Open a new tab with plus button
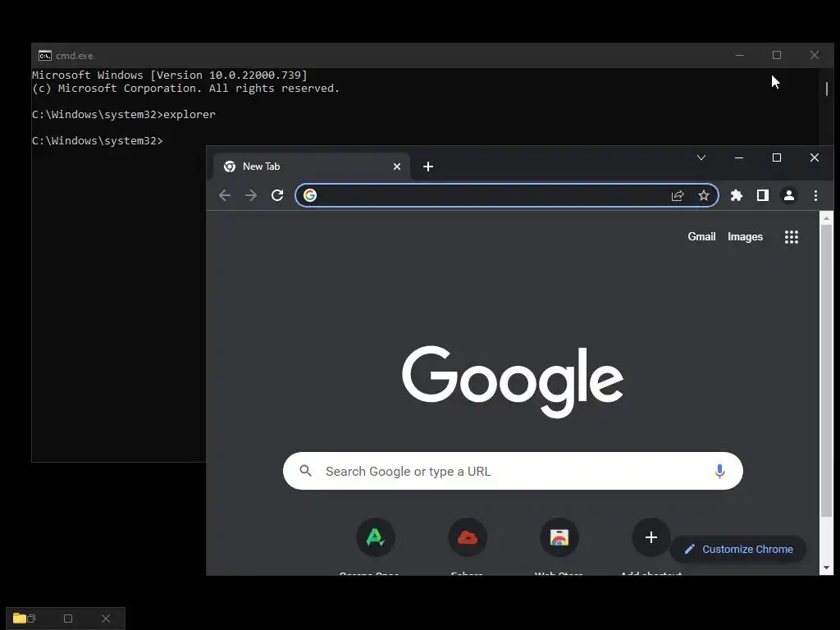This screenshot has width=840, height=630. (428, 167)
